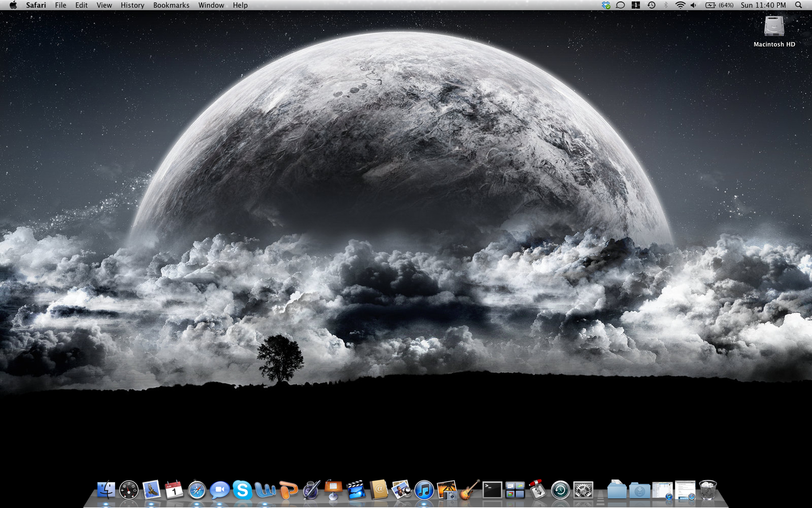Open GarageBand guitar icon
The width and height of the screenshot is (812, 508).
(x=470, y=490)
